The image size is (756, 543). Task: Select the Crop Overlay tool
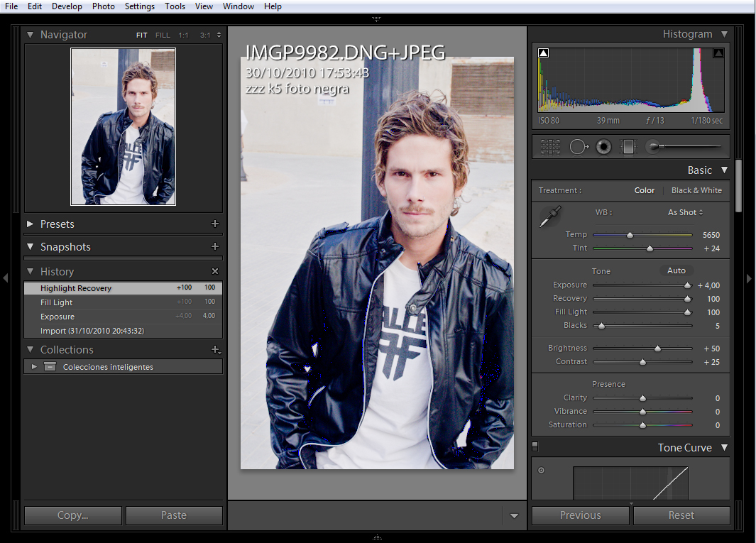click(550, 147)
